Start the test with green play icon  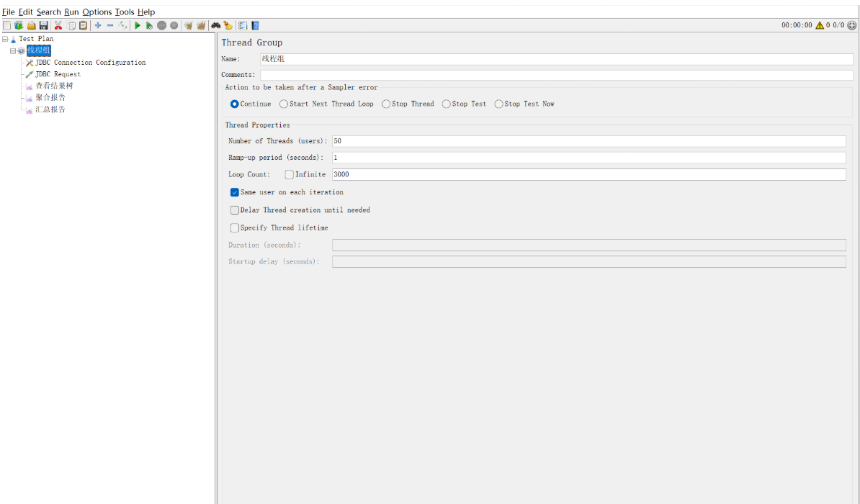coord(138,25)
